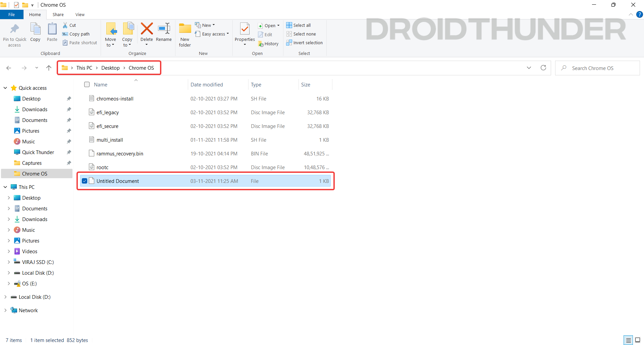Unpin Desktop from Quick access pin
Viewport: 644px width, 345px height.
point(69,98)
